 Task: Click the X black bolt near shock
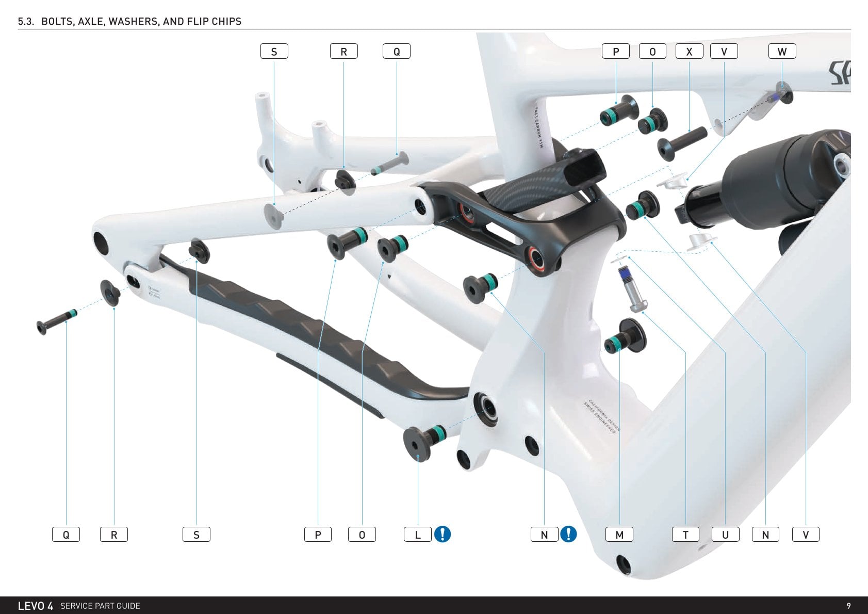(681, 143)
